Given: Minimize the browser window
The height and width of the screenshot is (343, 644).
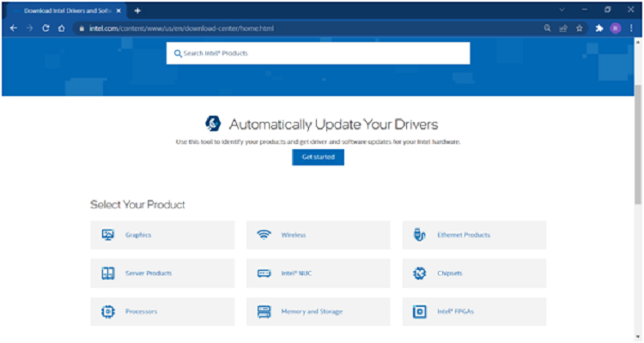Looking at the screenshot, I should pyautogui.click(x=585, y=9).
